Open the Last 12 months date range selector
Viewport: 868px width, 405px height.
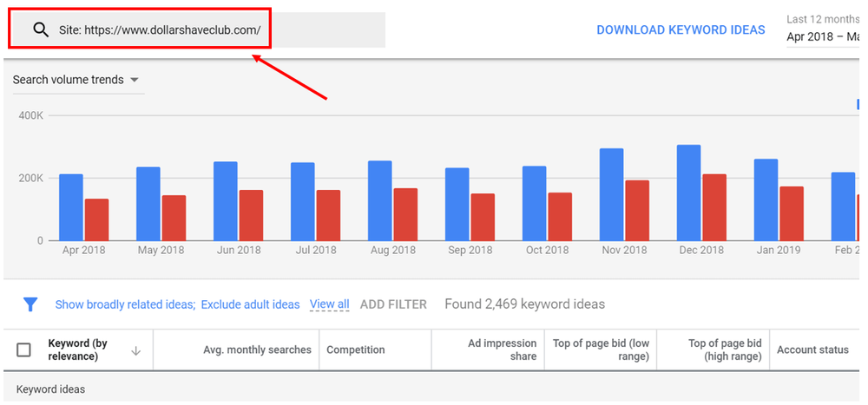click(823, 29)
